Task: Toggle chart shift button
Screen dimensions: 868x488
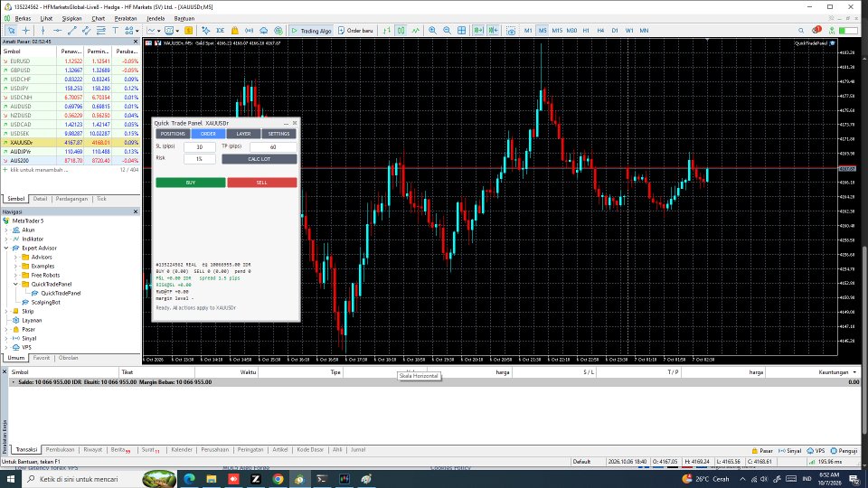Action: pyautogui.click(x=493, y=31)
